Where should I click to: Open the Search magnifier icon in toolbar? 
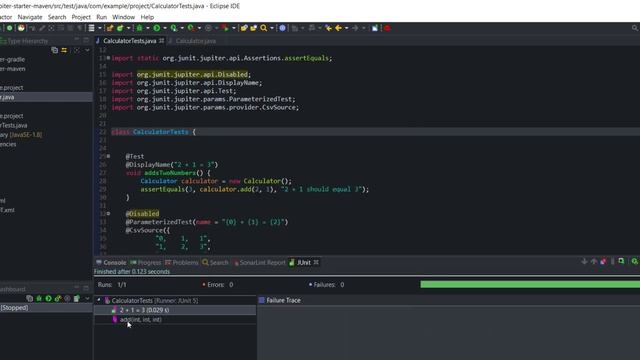[264, 28]
